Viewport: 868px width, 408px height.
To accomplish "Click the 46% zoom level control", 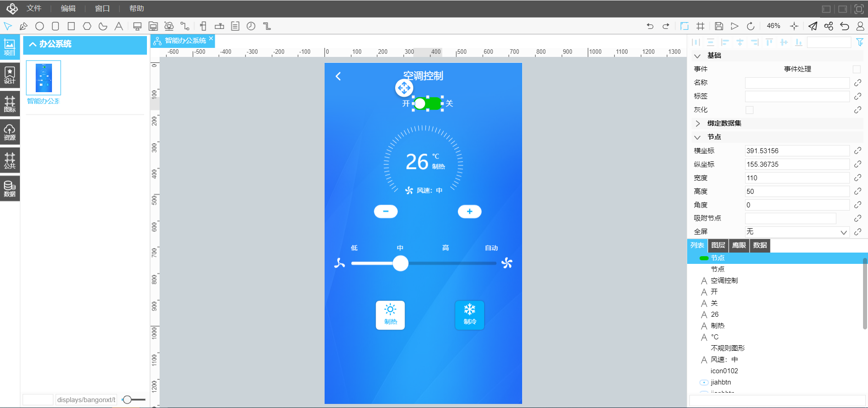I will (774, 26).
